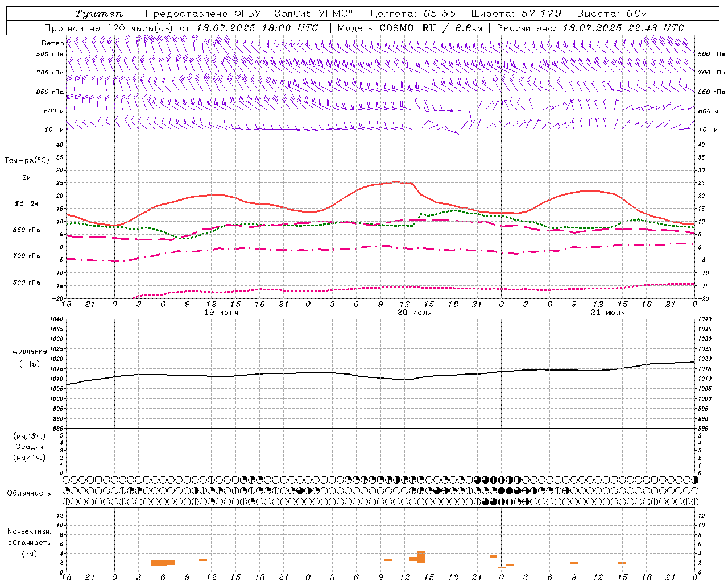Click the "Давление" panel label
Screen dimensions: 728x582
(30, 351)
